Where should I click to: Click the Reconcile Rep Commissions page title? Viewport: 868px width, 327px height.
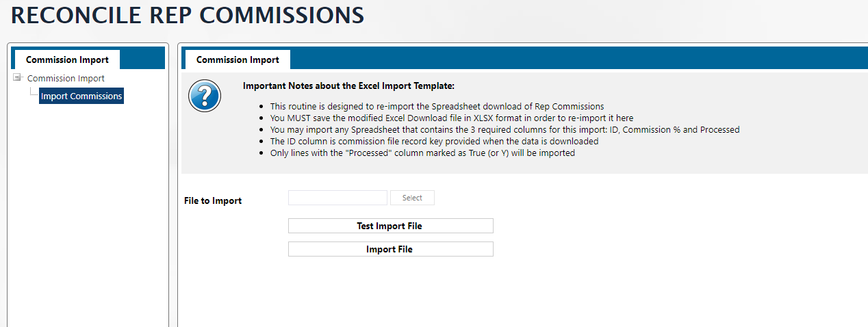[x=188, y=15]
